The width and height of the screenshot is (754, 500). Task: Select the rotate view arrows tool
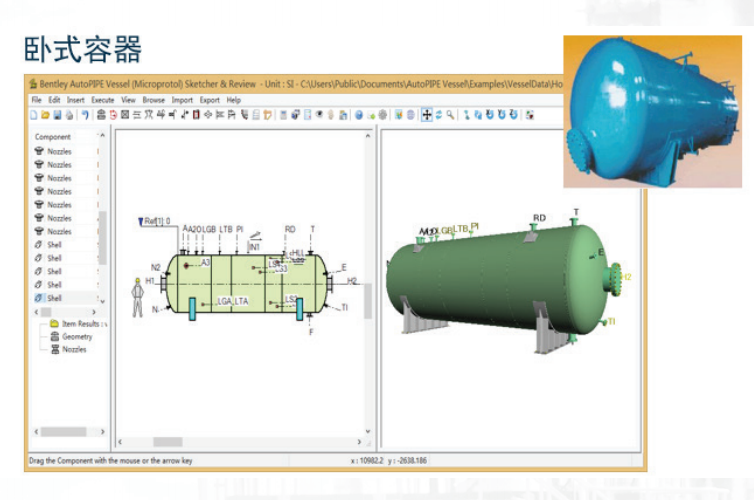(439, 115)
